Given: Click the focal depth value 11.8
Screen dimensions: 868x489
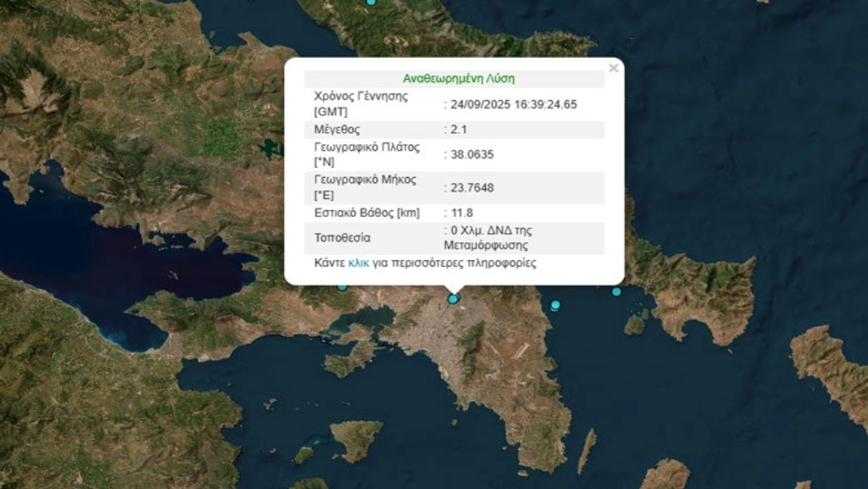Looking at the screenshot, I should [462, 214].
